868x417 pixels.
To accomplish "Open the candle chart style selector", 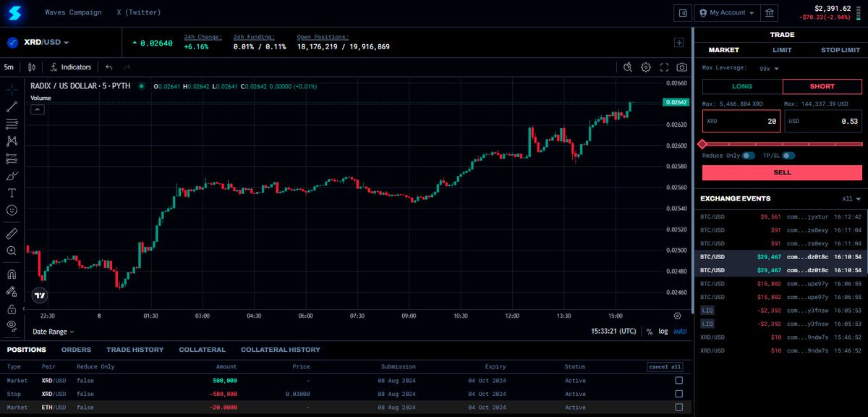I will (x=32, y=67).
